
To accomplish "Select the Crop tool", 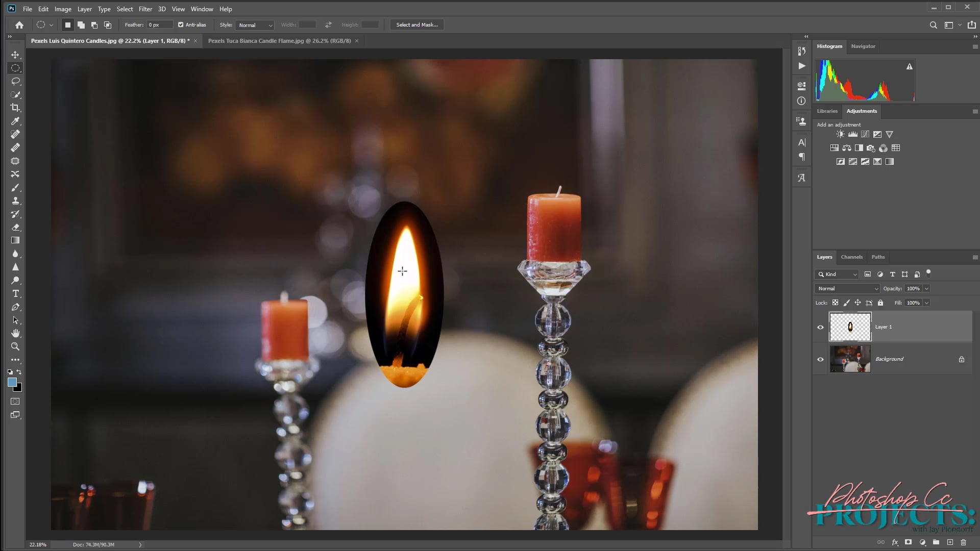I will click(15, 108).
